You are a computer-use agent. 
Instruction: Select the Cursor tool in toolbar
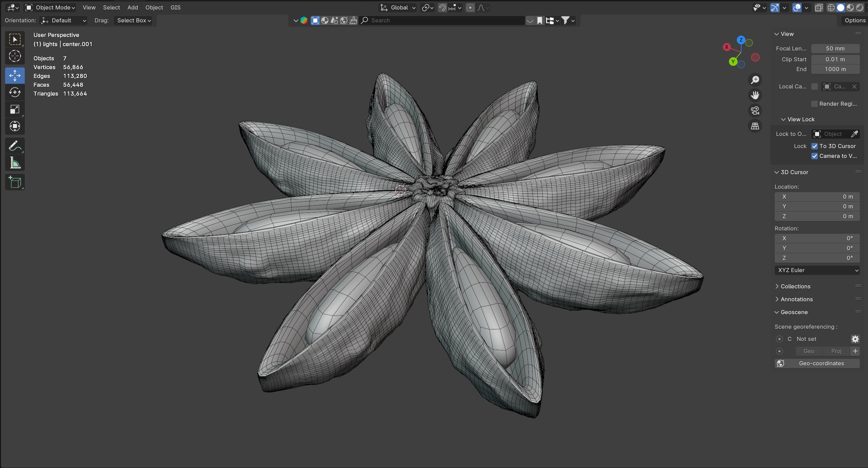coord(15,56)
